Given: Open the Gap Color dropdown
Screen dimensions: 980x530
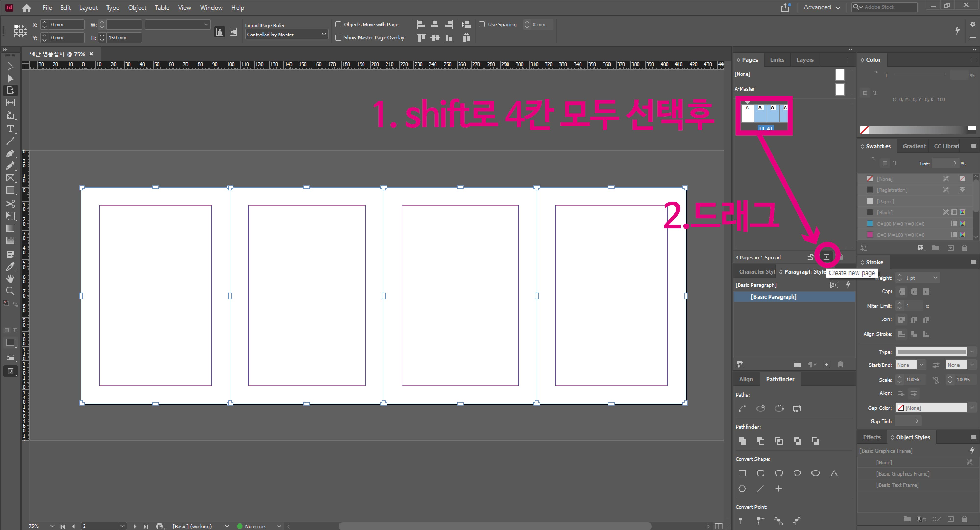Looking at the screenshot, I should tap(972, 408).
